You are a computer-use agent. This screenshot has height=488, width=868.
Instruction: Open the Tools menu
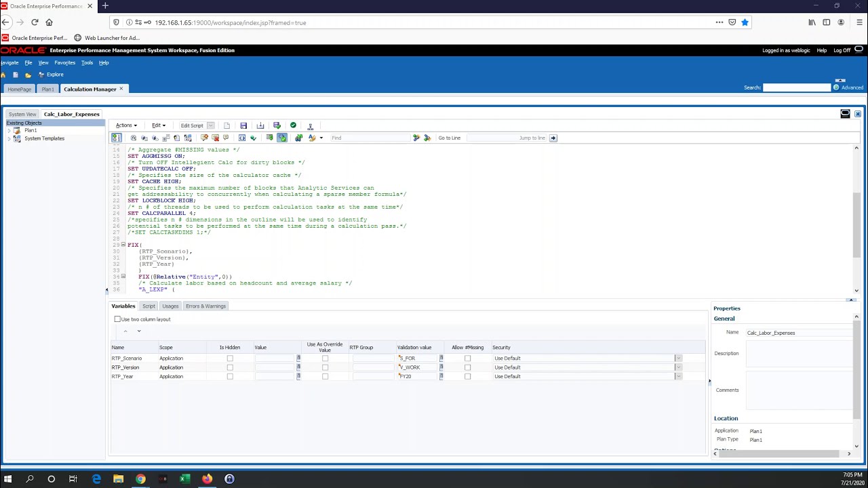click(87, 62)
